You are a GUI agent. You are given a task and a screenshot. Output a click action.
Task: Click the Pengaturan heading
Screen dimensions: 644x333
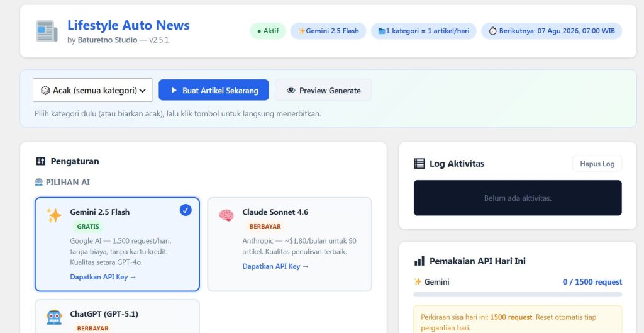[x=75, y=161]
